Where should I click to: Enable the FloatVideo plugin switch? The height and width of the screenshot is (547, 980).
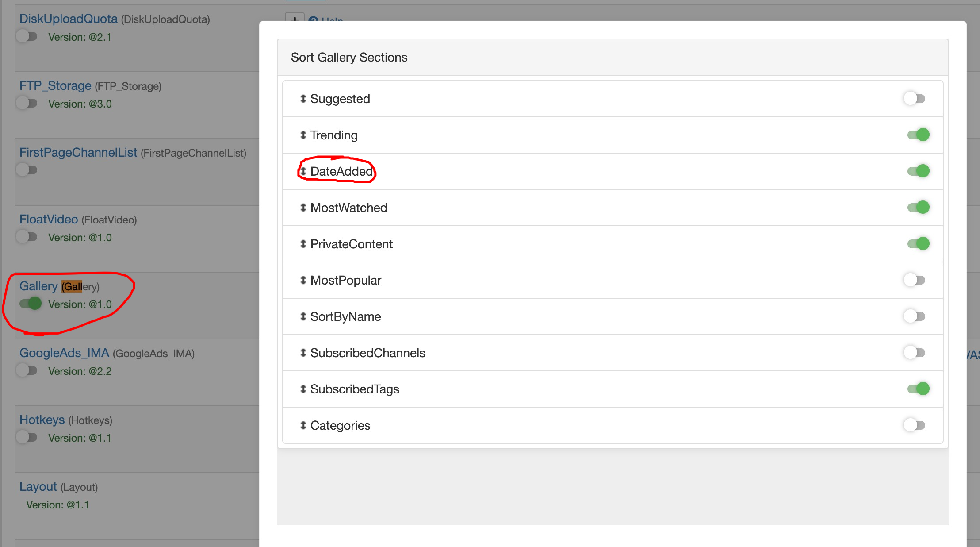[27, 237]
